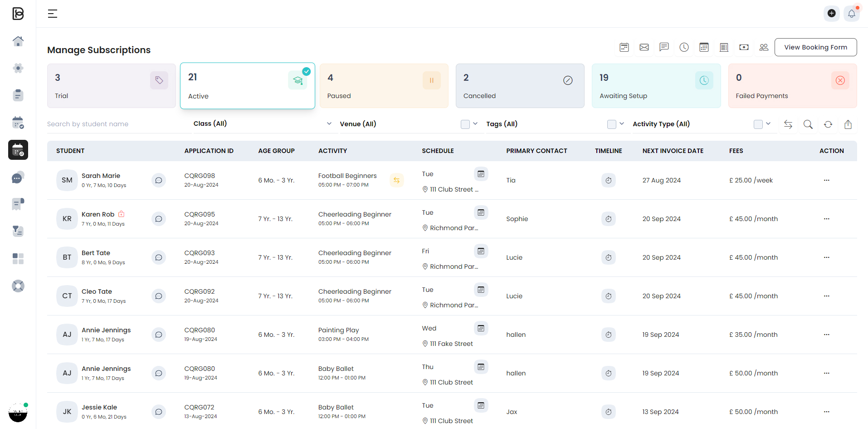Open Annie Jennings Painting Play student link
The width and height of the screenshot is (868, 429).
pos(106,330)
